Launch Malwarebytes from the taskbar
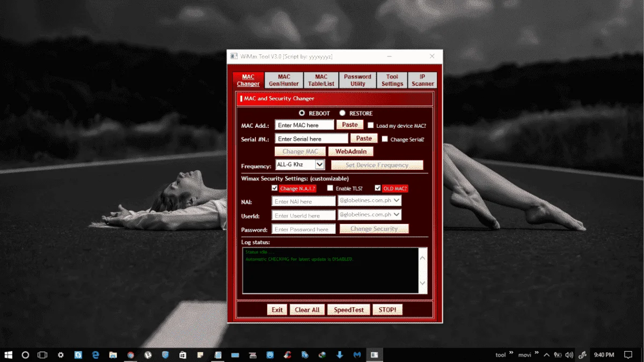 click(x=357, y=355)
